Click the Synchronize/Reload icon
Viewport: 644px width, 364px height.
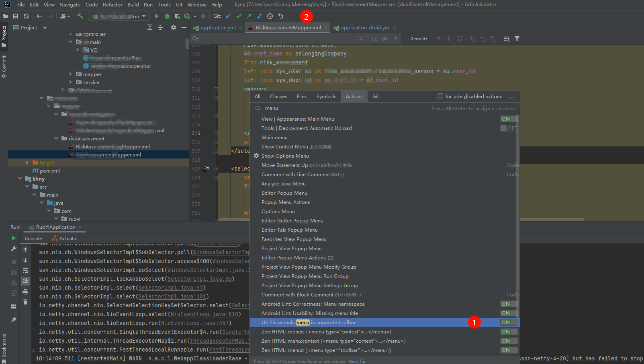(26, 16)
